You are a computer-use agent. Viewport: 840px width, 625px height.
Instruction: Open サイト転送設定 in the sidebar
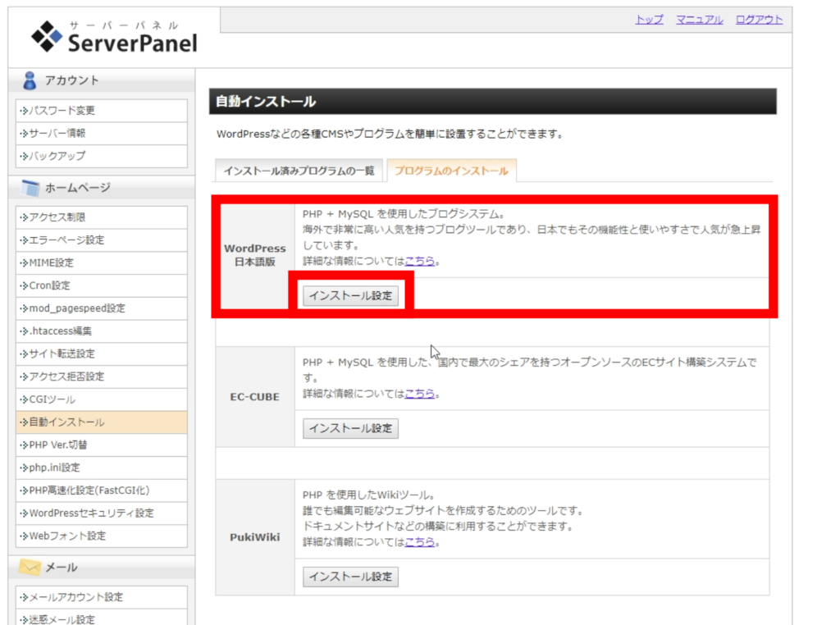[x=102, y=354]
